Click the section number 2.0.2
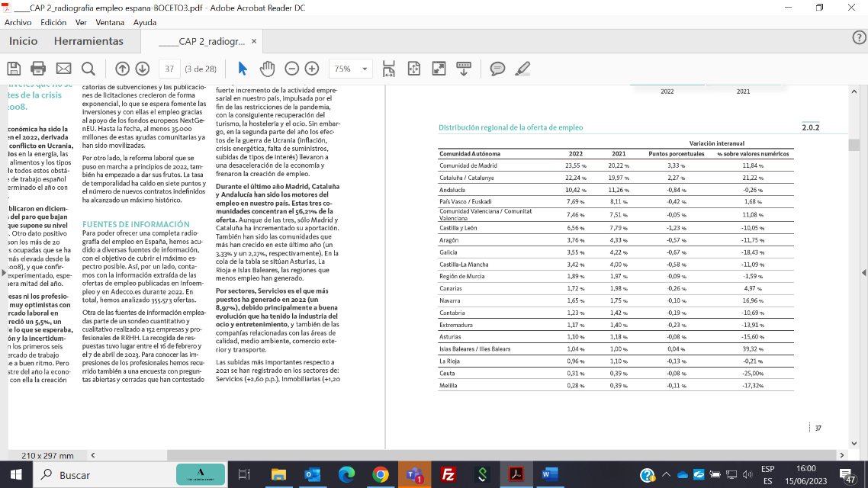Viewport: 868px width, 488px height. click(811, 127)
